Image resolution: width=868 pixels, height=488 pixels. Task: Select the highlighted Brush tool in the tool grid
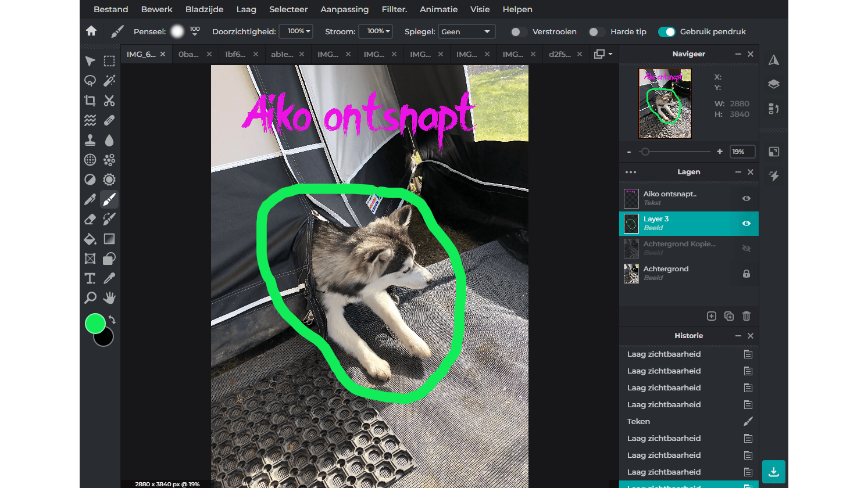109,199
